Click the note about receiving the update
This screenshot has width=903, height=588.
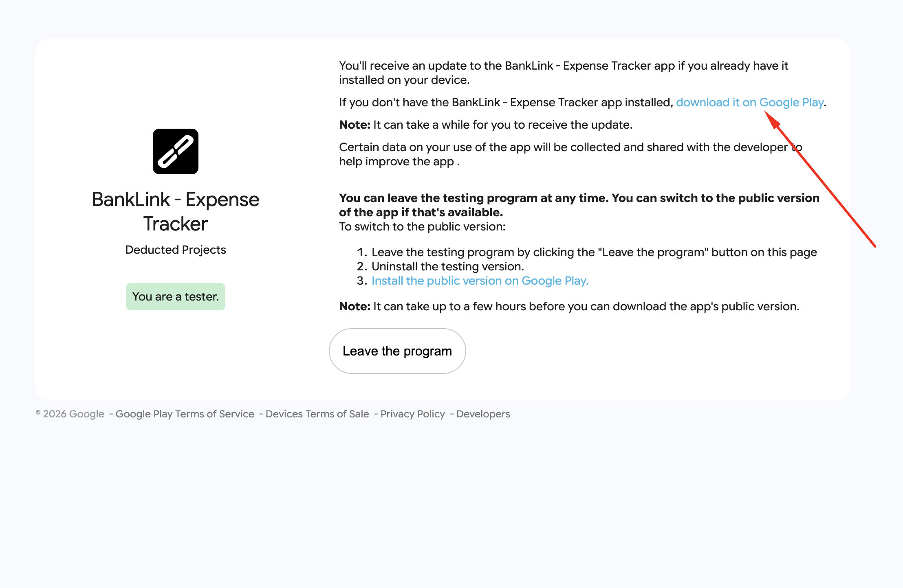pyautogui.click(x=486, y=125)
